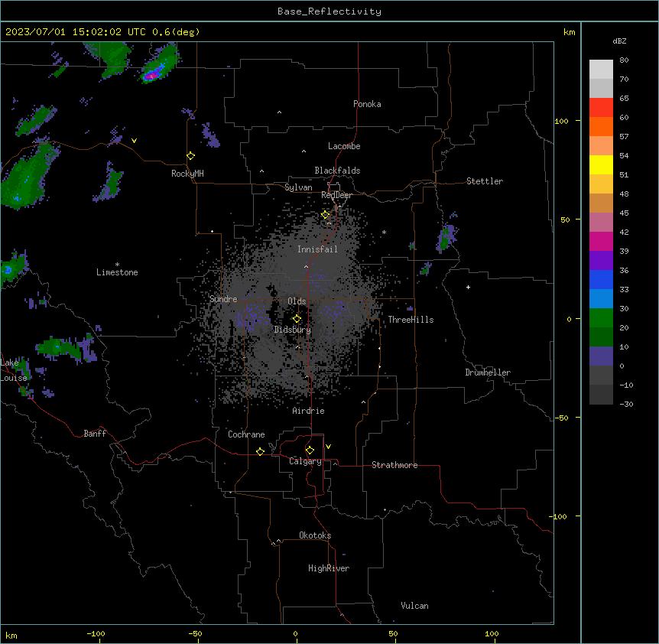Click the Stettler label
The height and width of the screenshot is (644, 659).
pos(485,181)
